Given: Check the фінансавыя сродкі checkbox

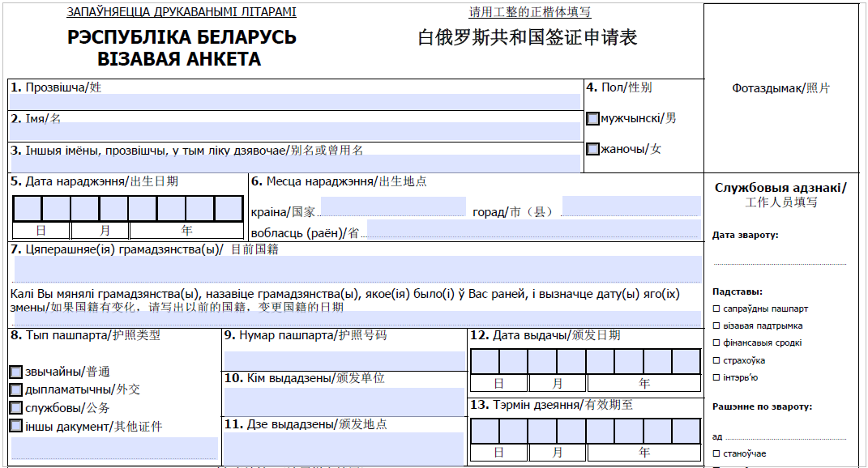Looking at the screenshot, I should click(716, 343).
